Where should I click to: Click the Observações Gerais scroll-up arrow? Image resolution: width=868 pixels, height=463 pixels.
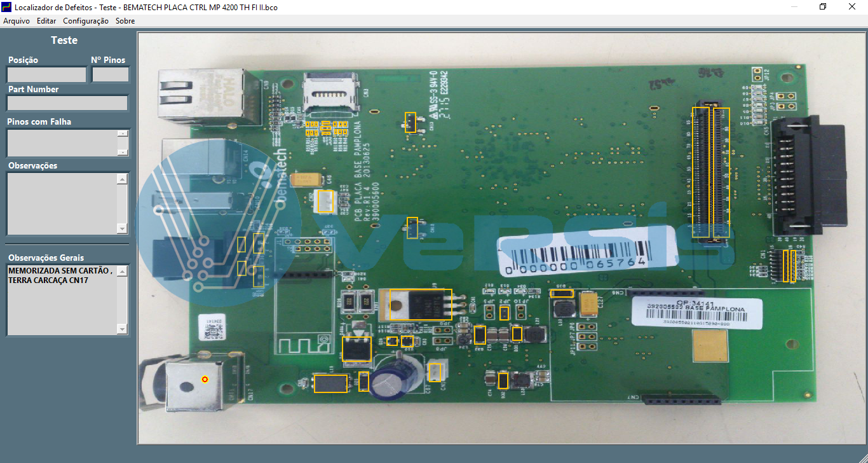tap(123, 271)
